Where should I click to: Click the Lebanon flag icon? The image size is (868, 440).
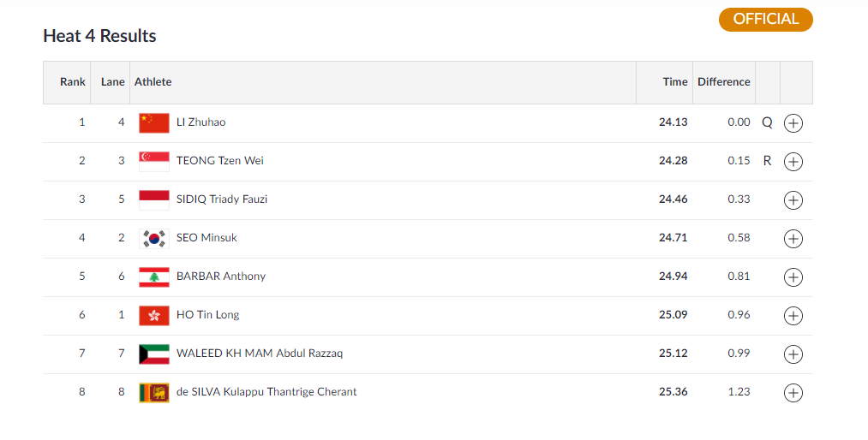click(x=154, y=276)
